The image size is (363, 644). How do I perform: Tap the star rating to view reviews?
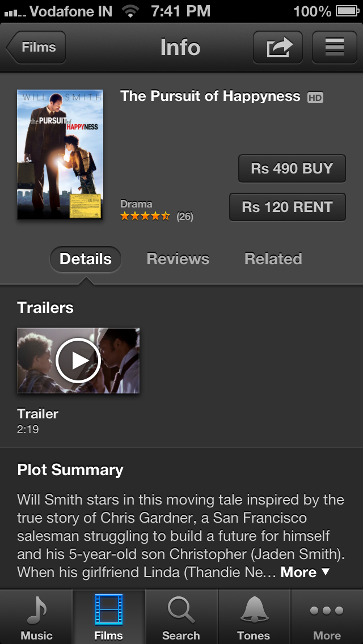pyautogui.click(x=145, y=216)
